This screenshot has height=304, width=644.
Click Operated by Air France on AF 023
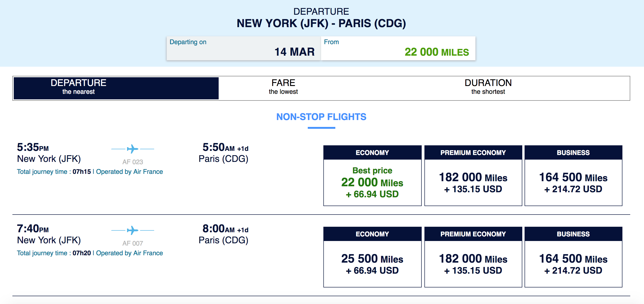tap(129, 172)
